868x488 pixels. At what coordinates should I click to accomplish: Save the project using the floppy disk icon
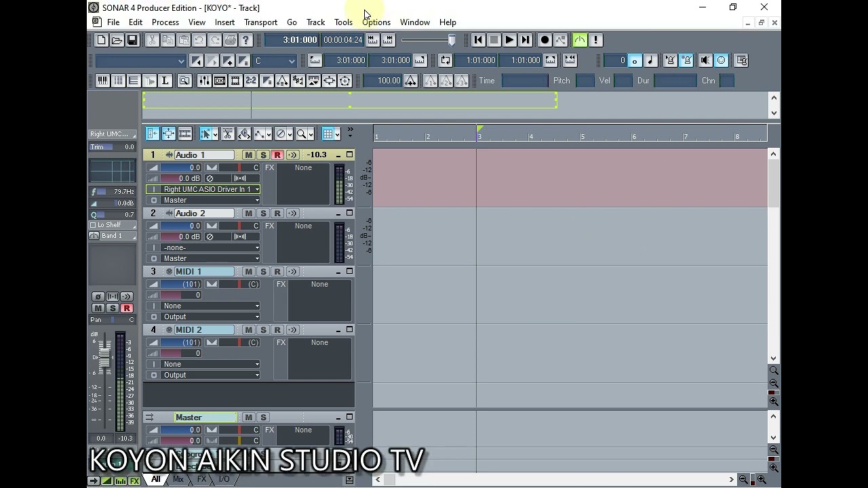[x=132, y=40]
